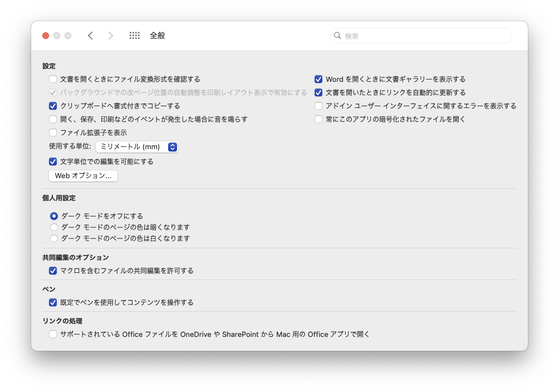
Task: Close the window with red button
Action: pyautogui.click(x=46, y=36)
